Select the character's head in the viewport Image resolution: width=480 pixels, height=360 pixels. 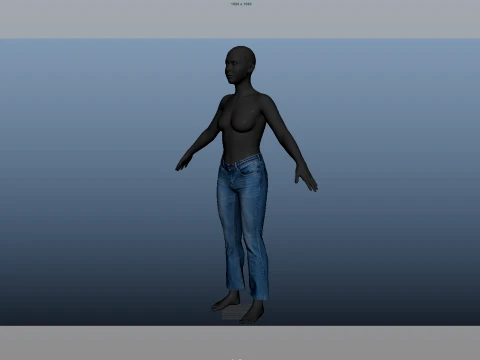240,65
